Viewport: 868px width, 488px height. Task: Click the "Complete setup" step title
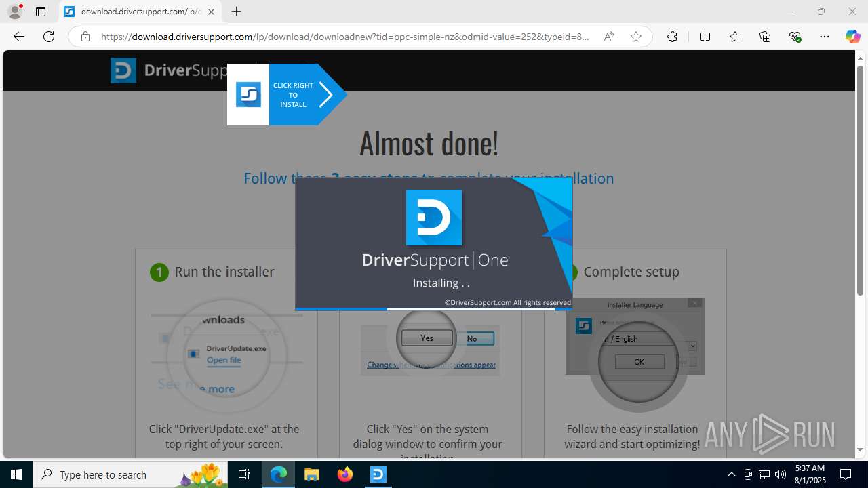(x=631, y=272)
